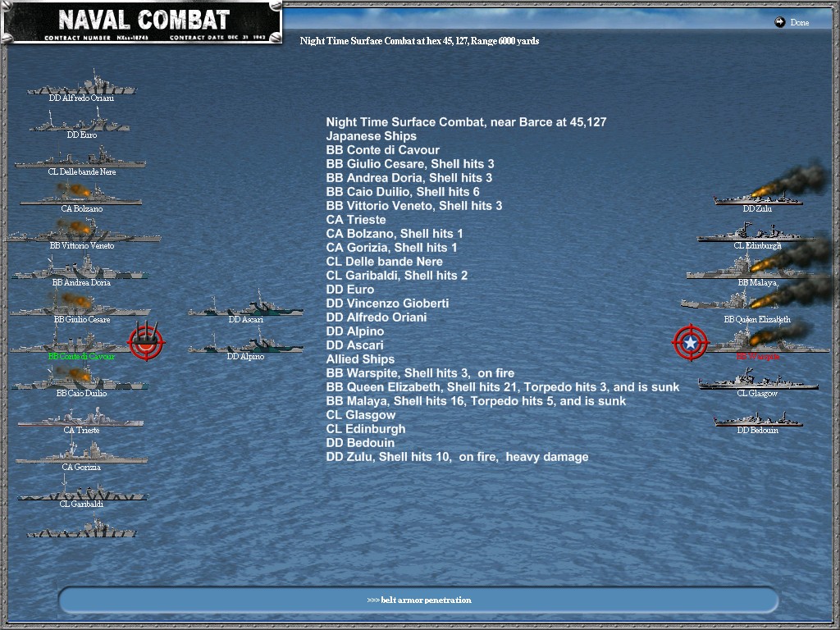The image size is (840, 630).
Task: Click the report line 'DD Euro'
Action: (349, 290)
